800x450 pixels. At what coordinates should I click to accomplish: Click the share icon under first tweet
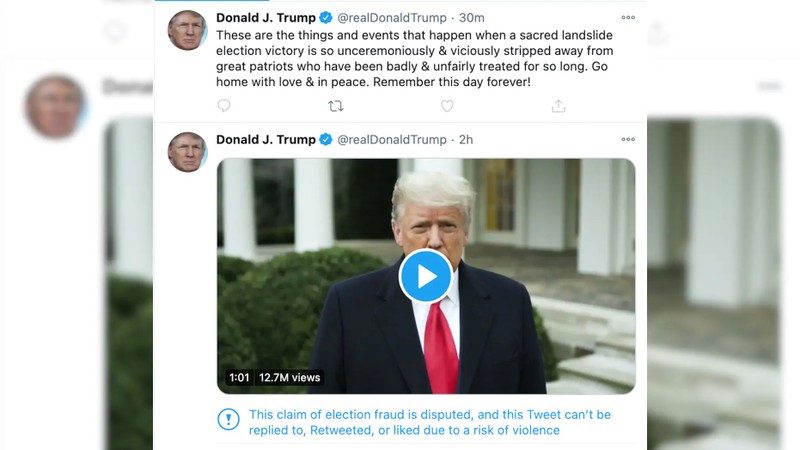coord(559,106)
